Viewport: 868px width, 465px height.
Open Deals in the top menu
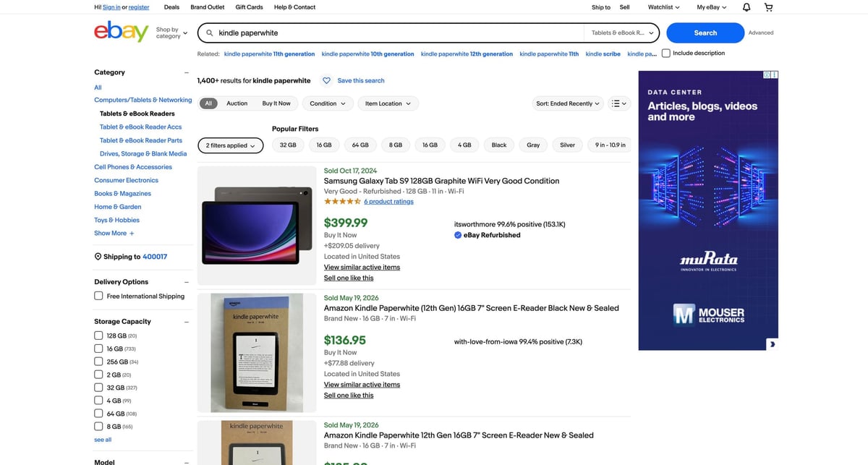[171, 7]
